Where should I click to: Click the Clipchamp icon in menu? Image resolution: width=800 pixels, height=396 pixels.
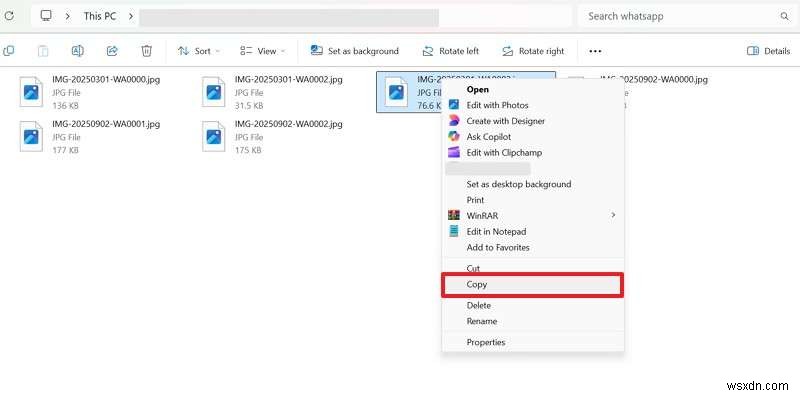[454, 153]
